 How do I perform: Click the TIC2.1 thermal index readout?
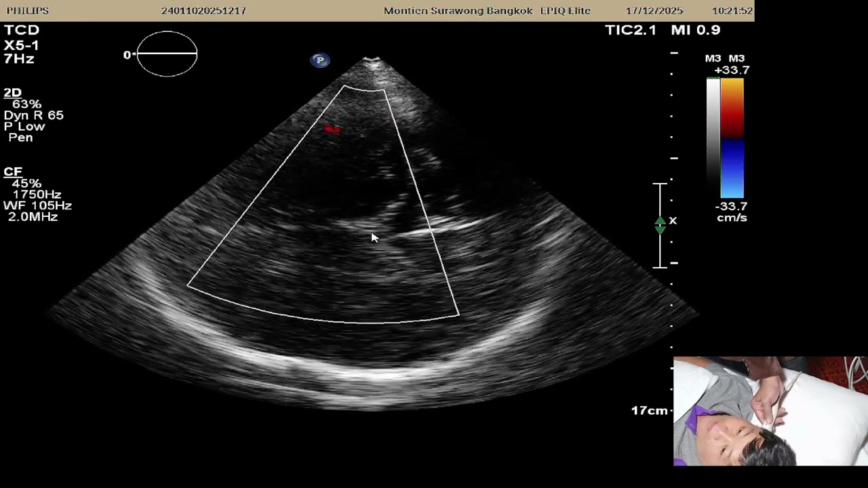tap(631, 30)
